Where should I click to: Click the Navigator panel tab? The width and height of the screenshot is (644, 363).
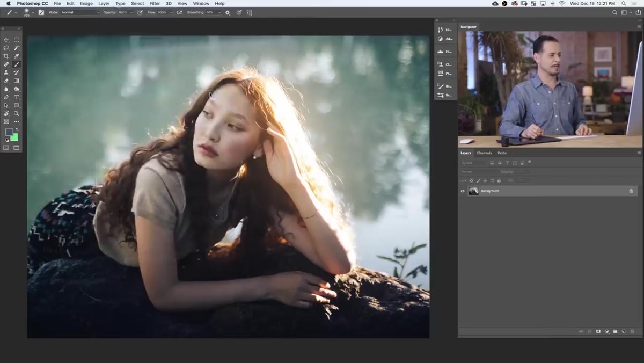tap(468, 27)
